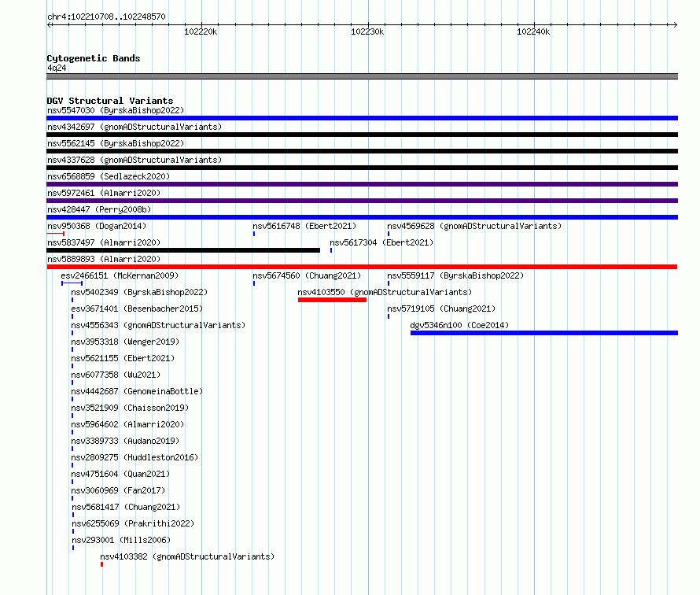
Task: Click esv2466151 (McKernan2009) label
Action: pos(120,275)
